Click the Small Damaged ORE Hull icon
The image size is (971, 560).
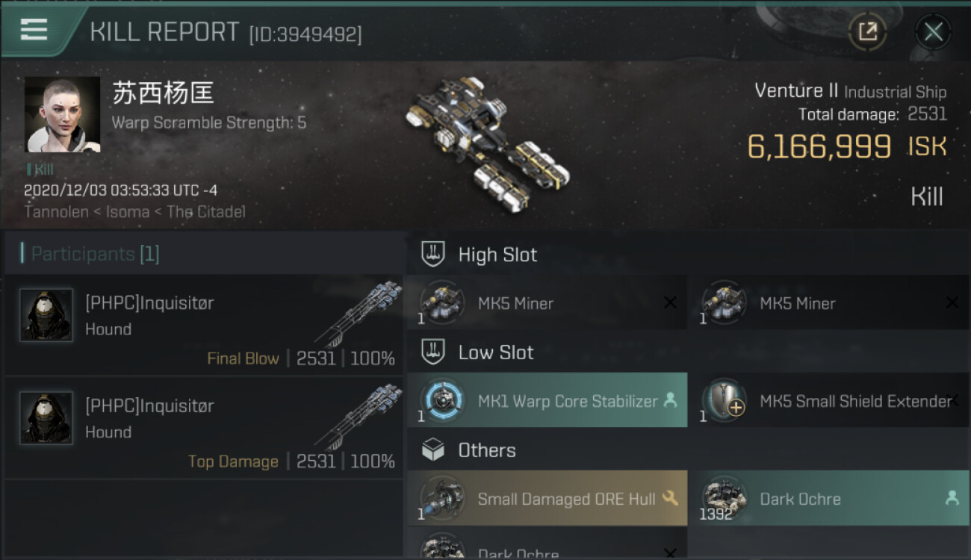442,499
